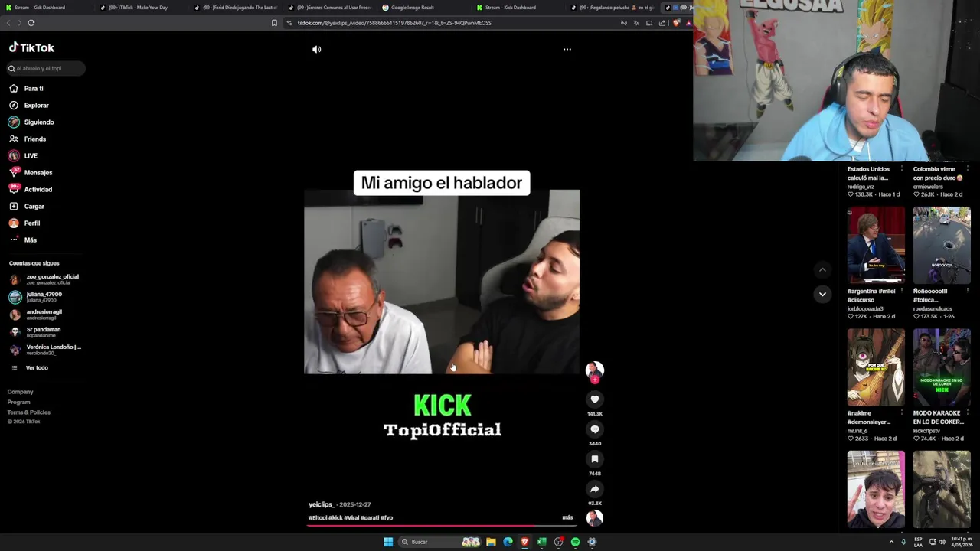Reload the page in browser

(31, 23)
